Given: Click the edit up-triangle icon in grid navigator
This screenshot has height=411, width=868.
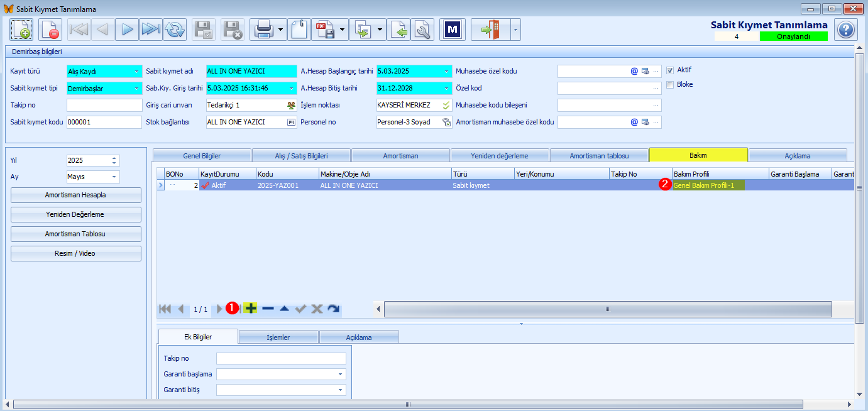Looking at the screenshot, I should (284, 309).
